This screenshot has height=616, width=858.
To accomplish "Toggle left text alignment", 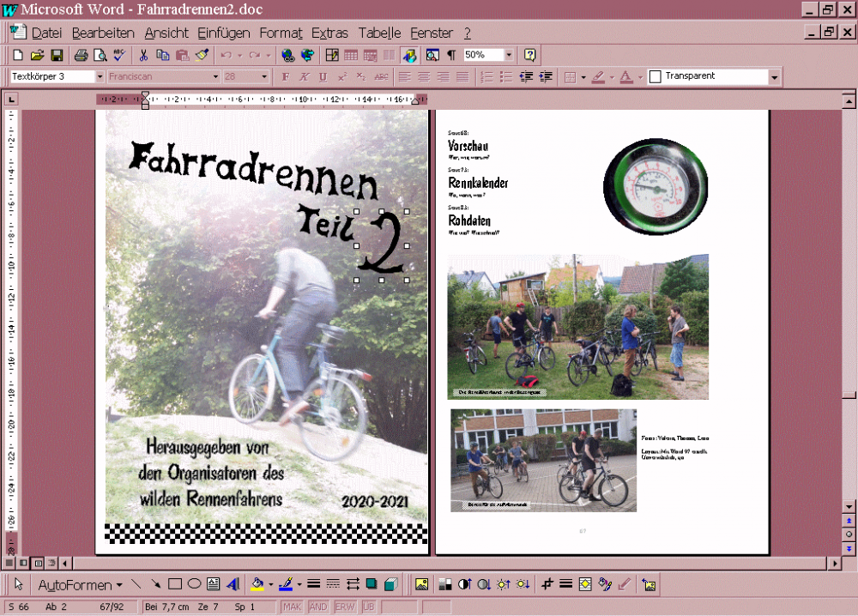I will [403, 76].
